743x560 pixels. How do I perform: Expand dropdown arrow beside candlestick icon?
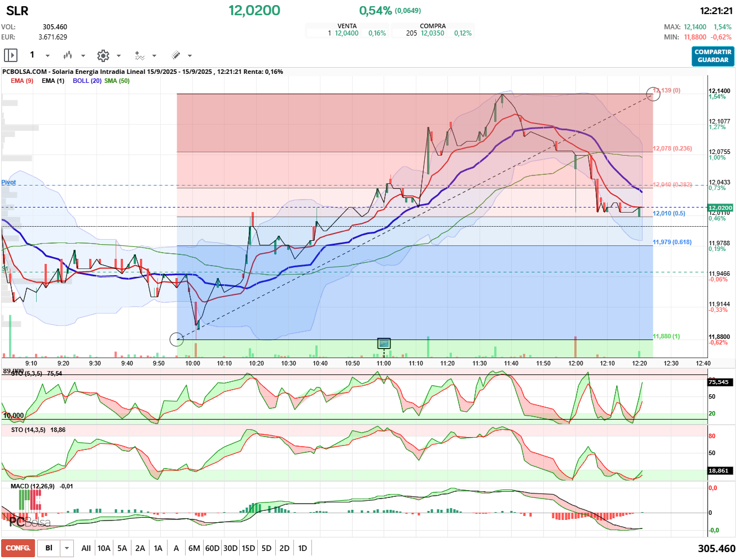(83, 56)
